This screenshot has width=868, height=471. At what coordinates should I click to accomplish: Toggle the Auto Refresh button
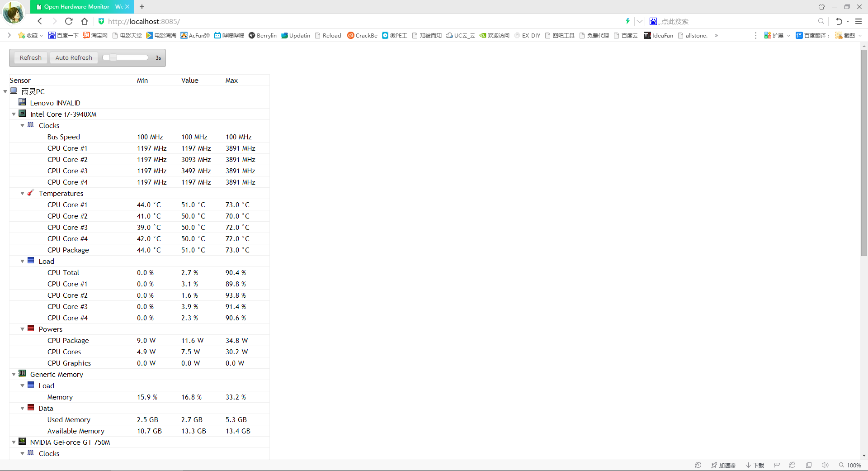(x=74, y=57)
